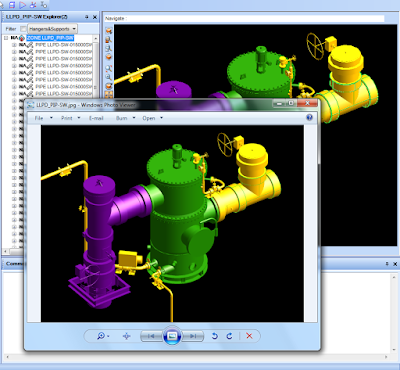Click the topmost orange box icon in 3D view toolbar

tap(109, 31)
